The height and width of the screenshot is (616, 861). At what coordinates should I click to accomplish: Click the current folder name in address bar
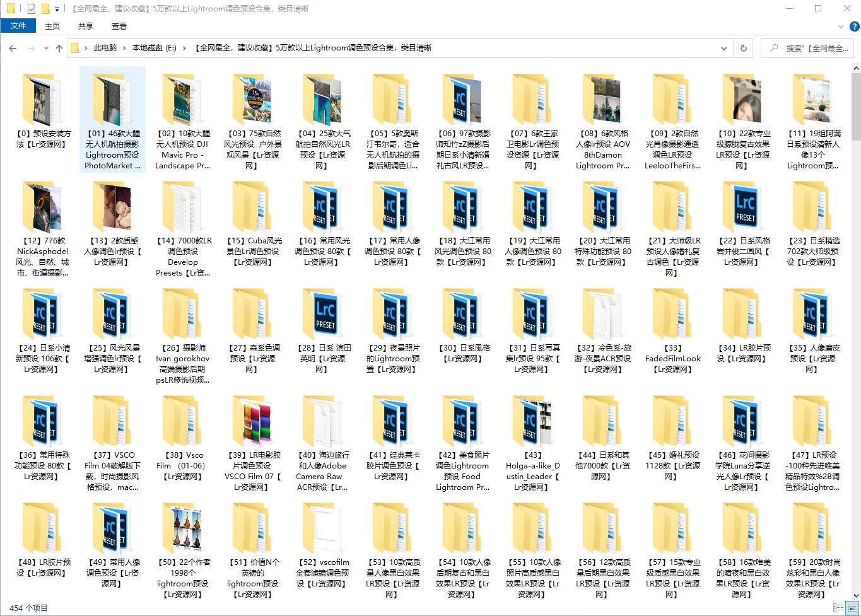coord(313,48)
